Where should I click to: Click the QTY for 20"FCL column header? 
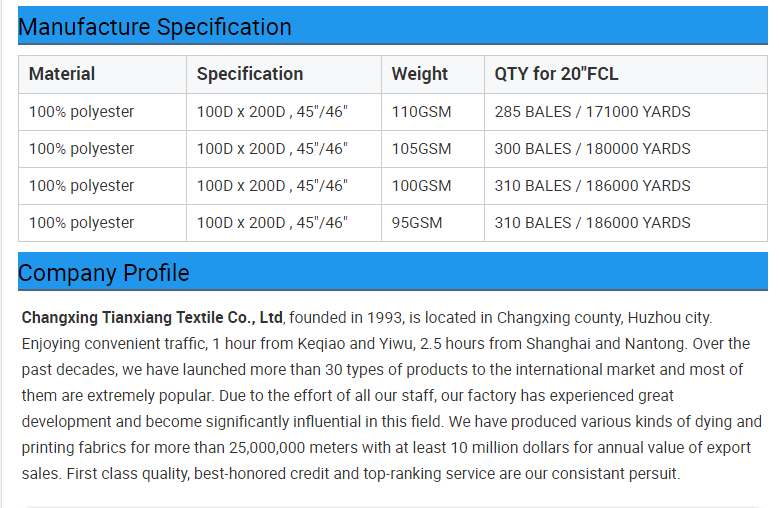click(555, 74)
